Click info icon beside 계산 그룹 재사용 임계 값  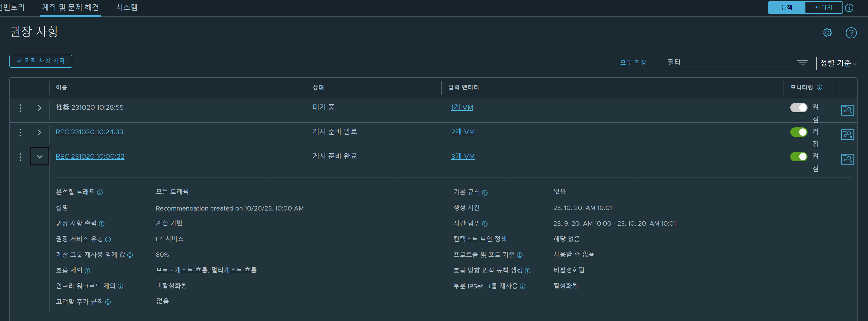coord(130,255)
